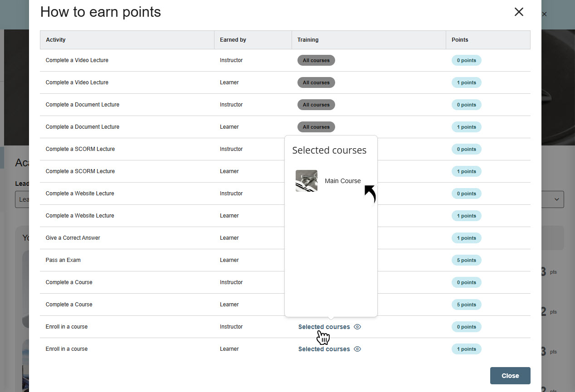Click All courses badge for Learner Document Lecture
Screen dimensions: 575x392
tap(316, 127)
